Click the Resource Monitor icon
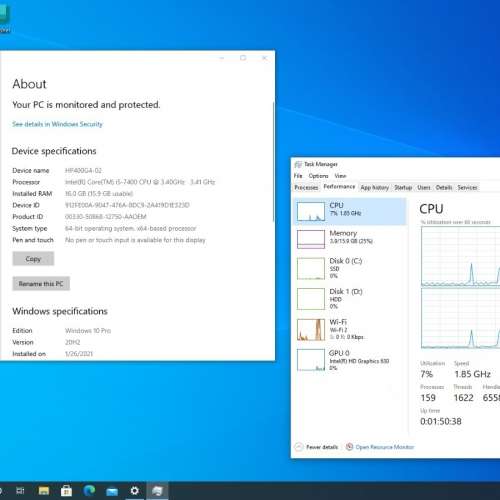This screenshot has height=500, width=500. [349, 447]
